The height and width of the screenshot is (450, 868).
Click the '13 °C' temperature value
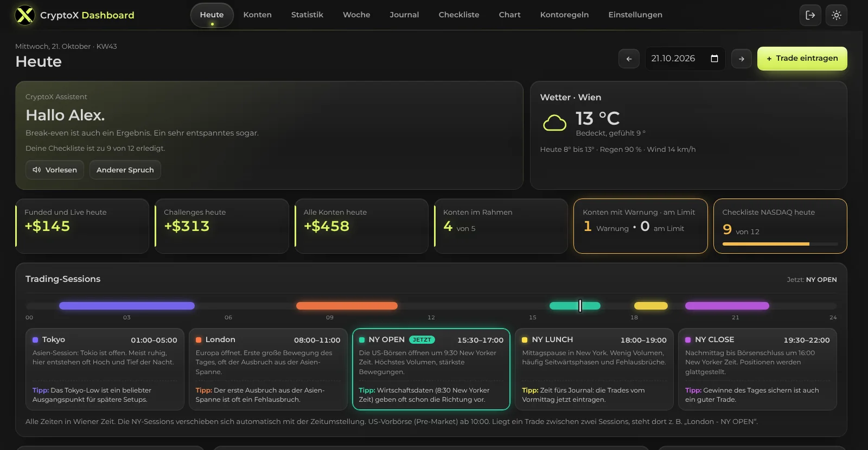coord(597,118)
